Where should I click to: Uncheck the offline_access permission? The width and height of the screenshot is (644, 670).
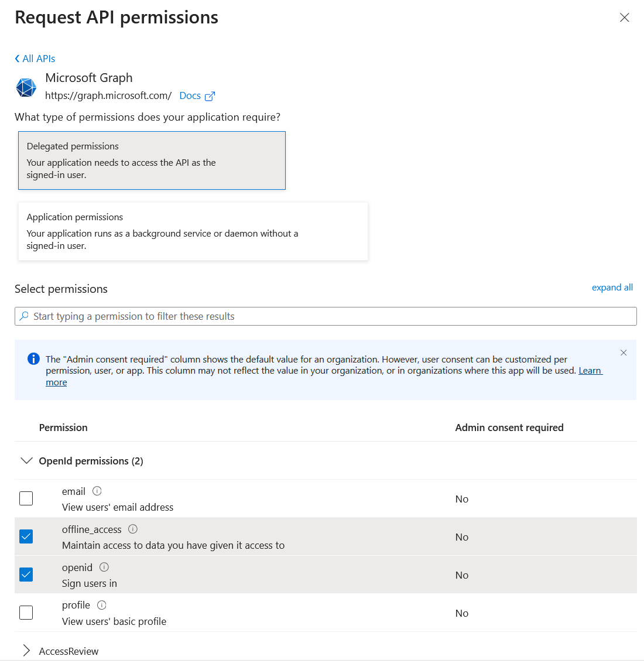[26, 536]
